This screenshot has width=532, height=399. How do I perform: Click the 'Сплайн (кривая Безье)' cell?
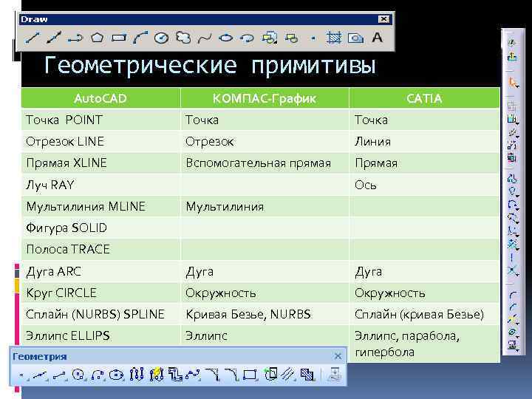click(x=424, y=314)
